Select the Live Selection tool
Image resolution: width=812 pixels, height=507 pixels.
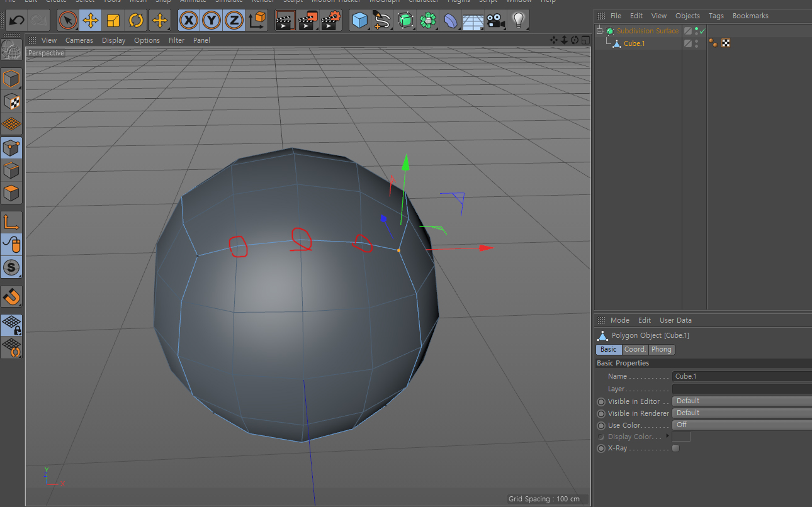(x=68, y=20)
